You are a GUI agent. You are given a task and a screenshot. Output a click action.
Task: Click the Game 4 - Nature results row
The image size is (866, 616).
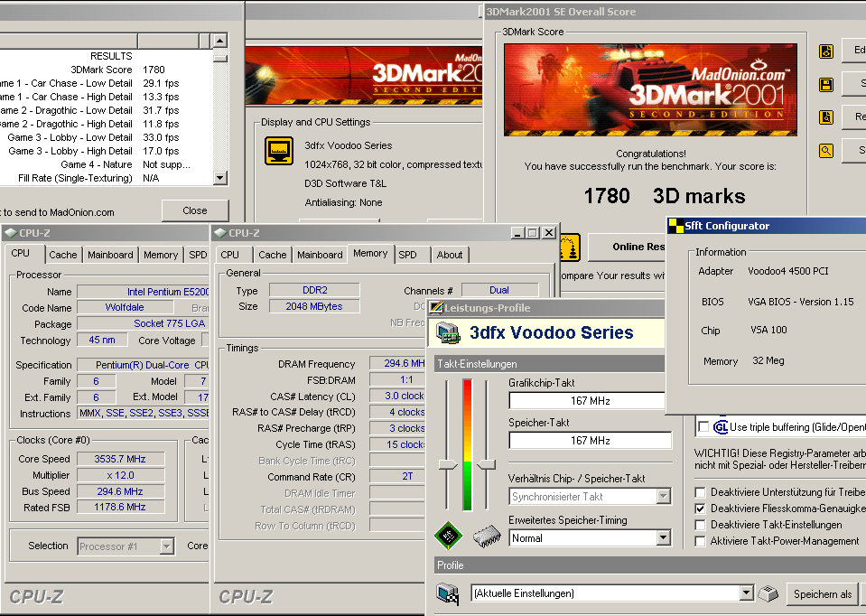(106, 164)
